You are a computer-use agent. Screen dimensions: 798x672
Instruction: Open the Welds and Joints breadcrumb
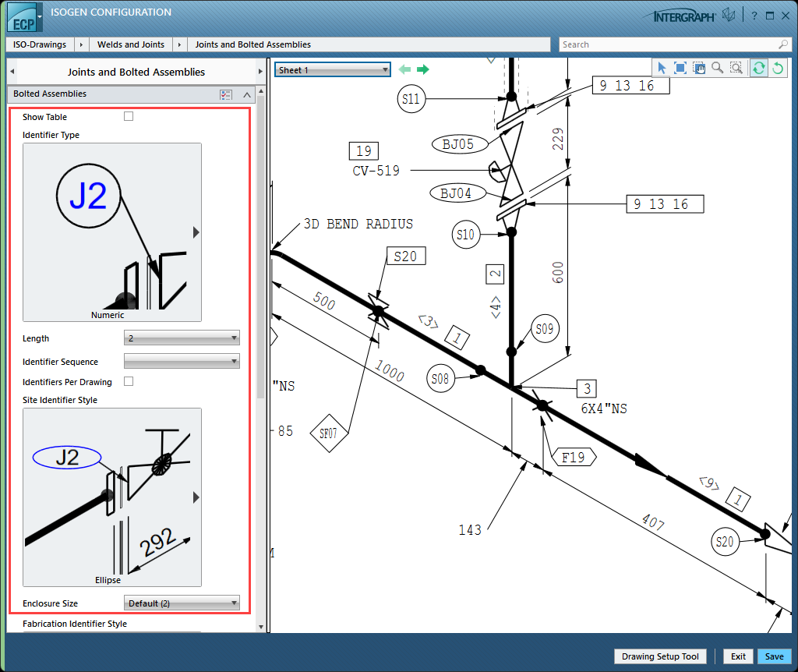(131, 44)
